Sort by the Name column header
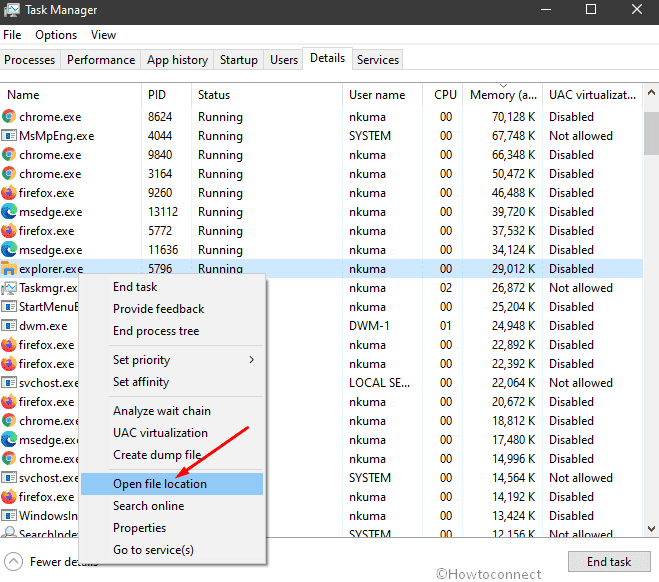 pos(71,95)
